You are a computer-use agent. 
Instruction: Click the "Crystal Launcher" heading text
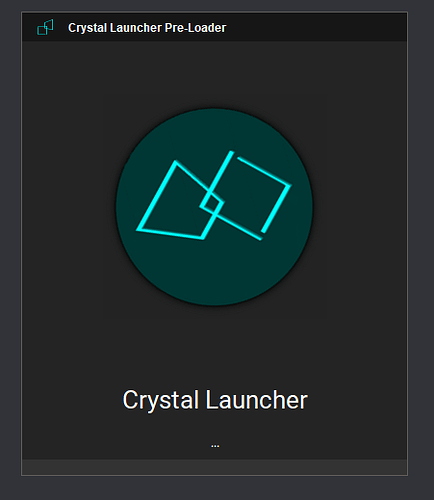215,400
